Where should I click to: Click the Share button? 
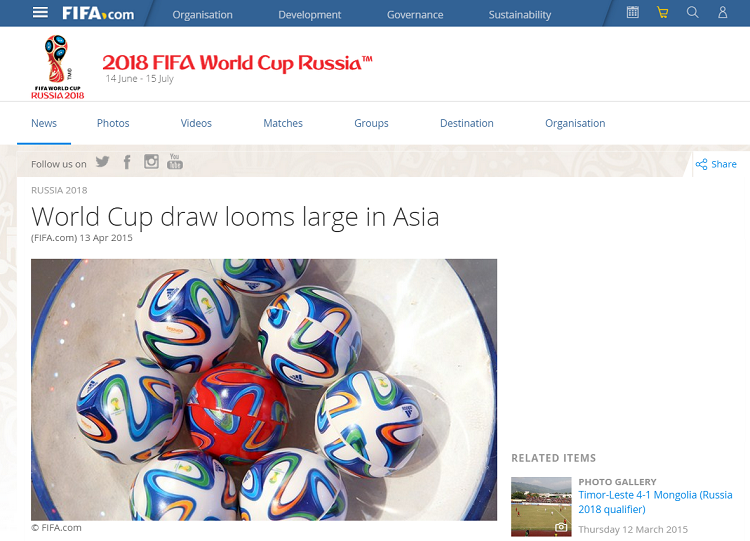pos(716,164)
